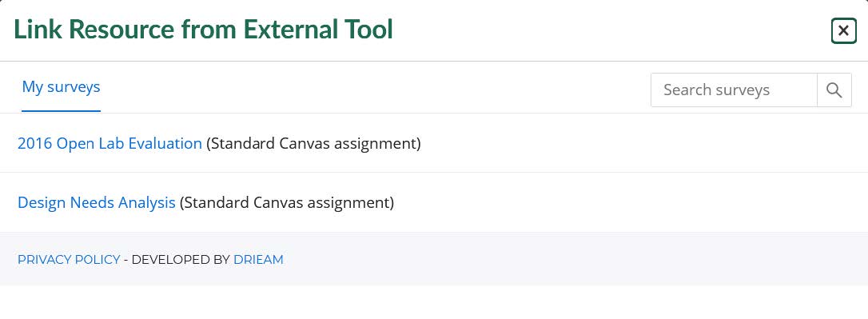Activate the My surveys tab label

click(61, 87)
